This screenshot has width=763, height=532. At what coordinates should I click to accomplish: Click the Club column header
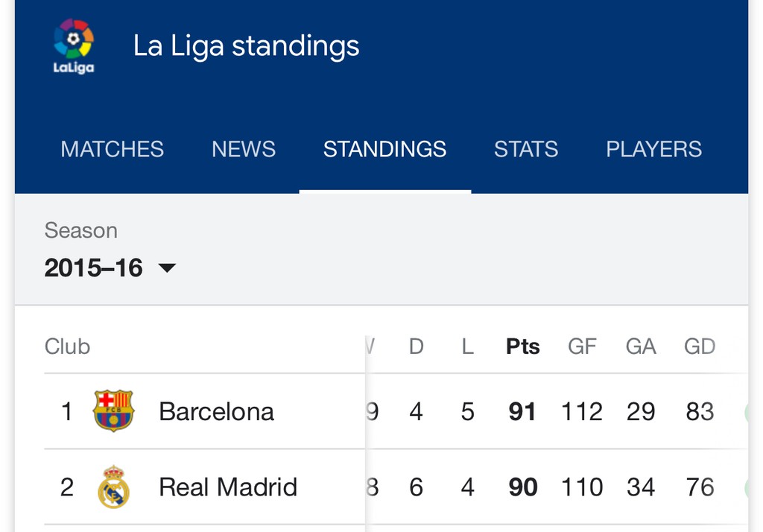(x=67, y=346)
